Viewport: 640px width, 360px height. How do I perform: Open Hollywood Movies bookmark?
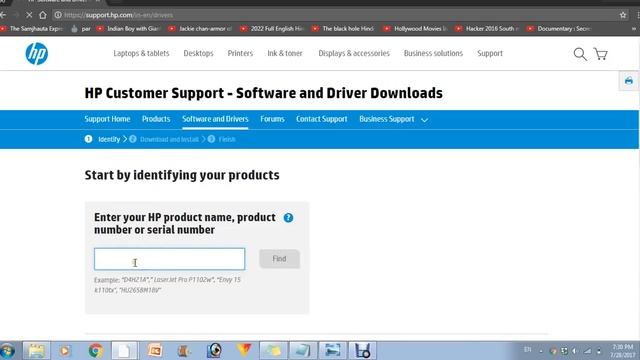(x=416, y=29)
